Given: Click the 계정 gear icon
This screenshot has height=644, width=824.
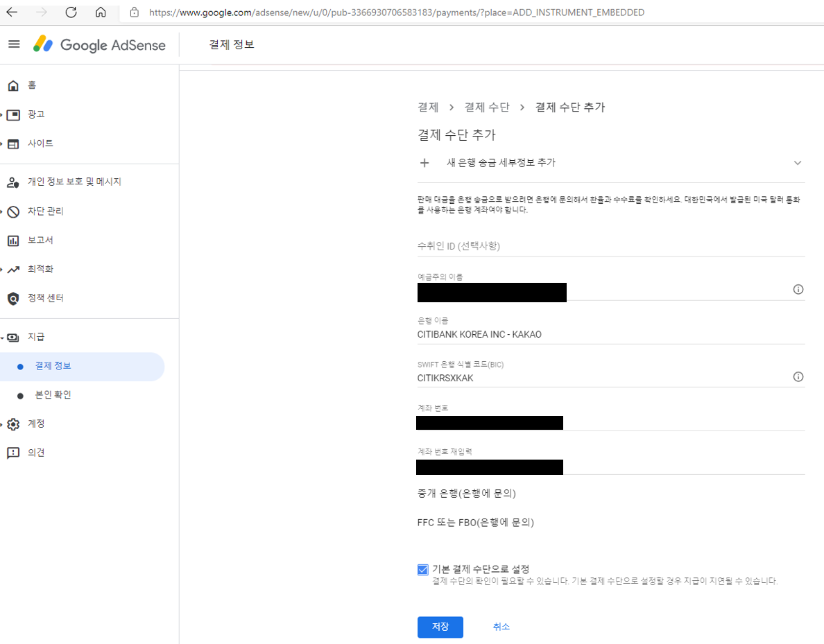Looking at the screenshot, I should tap(13, 424).
